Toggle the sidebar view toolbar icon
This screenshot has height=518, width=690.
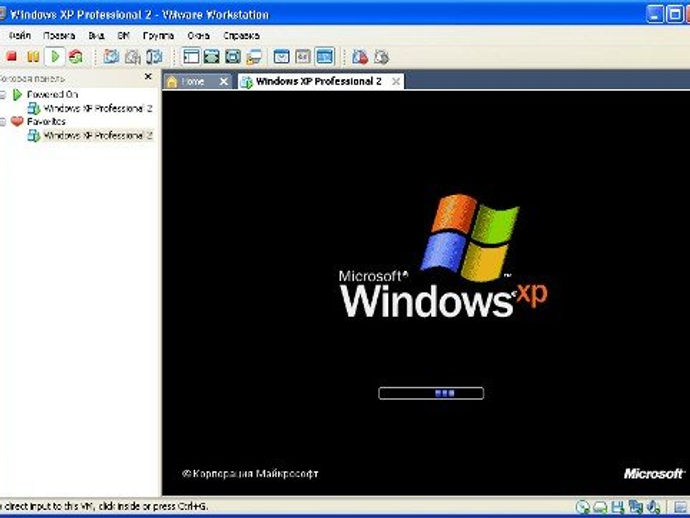click(x=191, y=56)
